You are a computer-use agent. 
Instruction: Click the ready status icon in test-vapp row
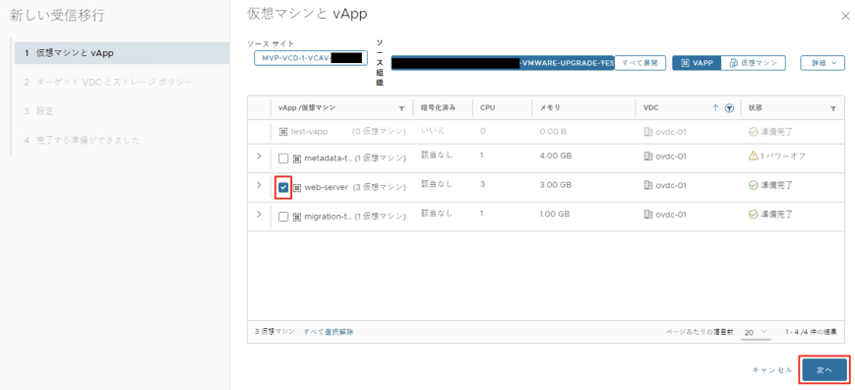point(752,131)
